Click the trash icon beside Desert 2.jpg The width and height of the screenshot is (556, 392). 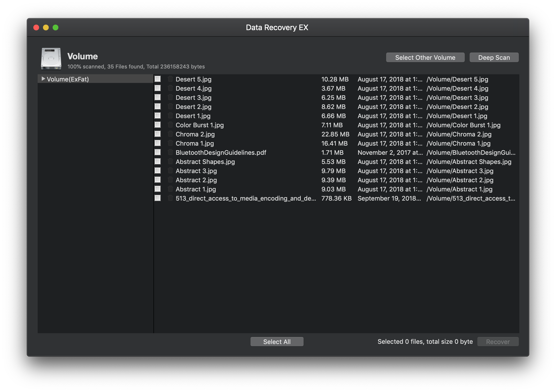170,107
